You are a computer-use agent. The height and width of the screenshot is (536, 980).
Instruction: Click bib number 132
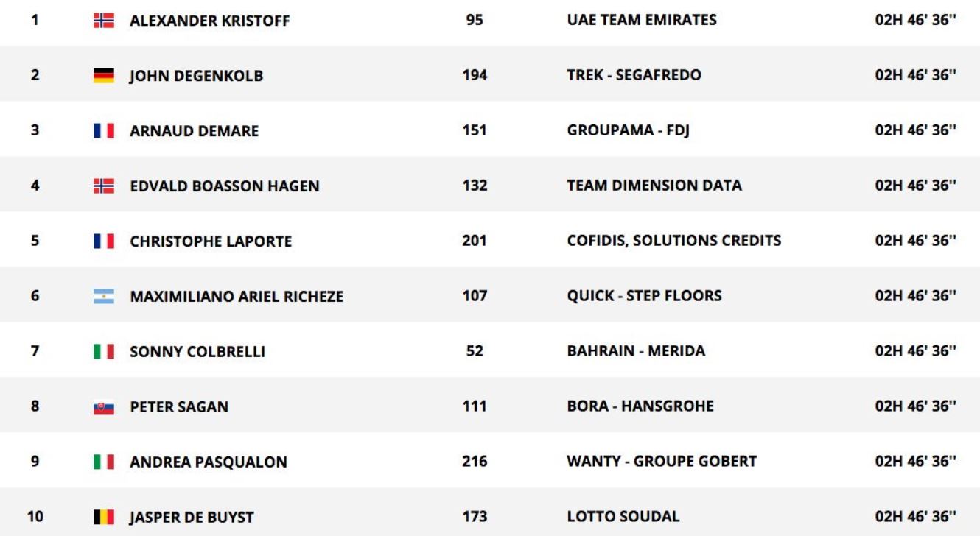pos(475,186)
